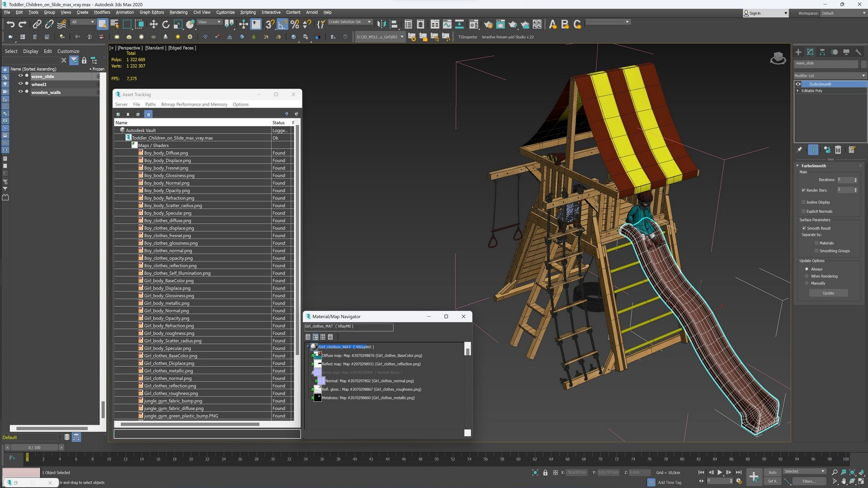Enable Isoline Display checkbox
Image resolution: width=868 pixels, height=488 pixels.
coord(803,202)
